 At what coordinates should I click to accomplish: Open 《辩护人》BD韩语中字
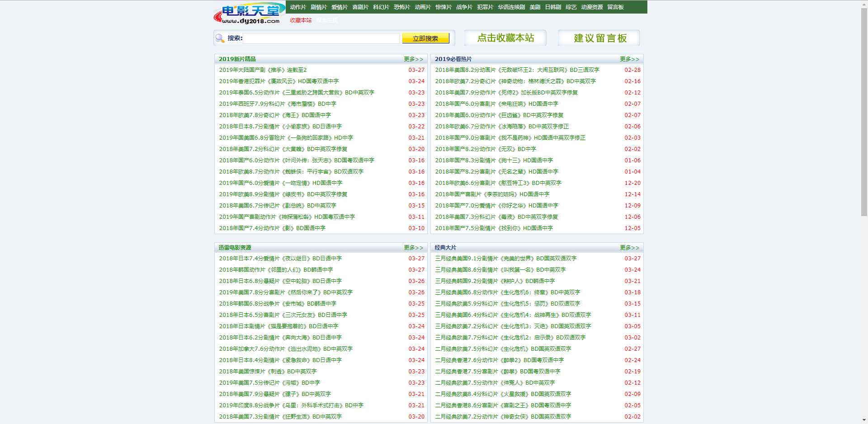point(495,281)
